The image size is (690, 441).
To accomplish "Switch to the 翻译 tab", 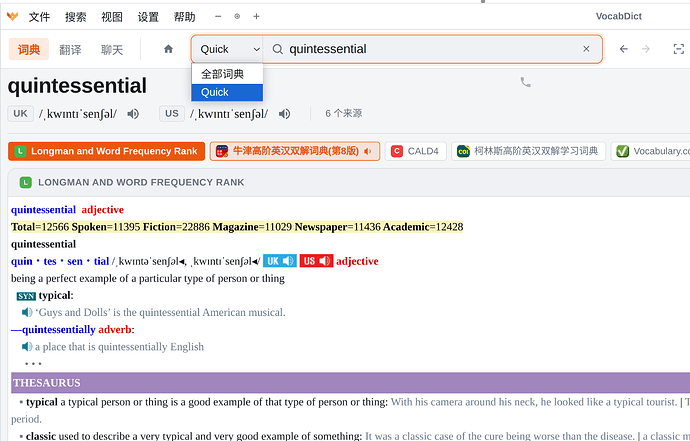I will click(x=70, y=50).
